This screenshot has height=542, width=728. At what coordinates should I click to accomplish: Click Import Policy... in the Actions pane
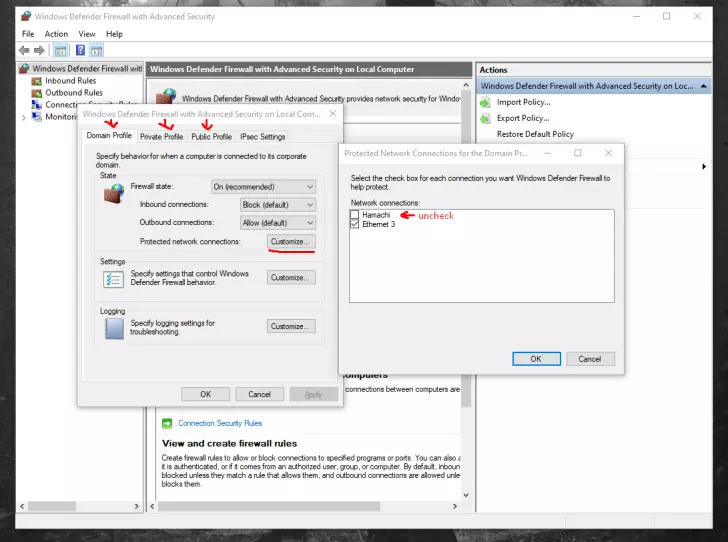click(x=523, y=103)
